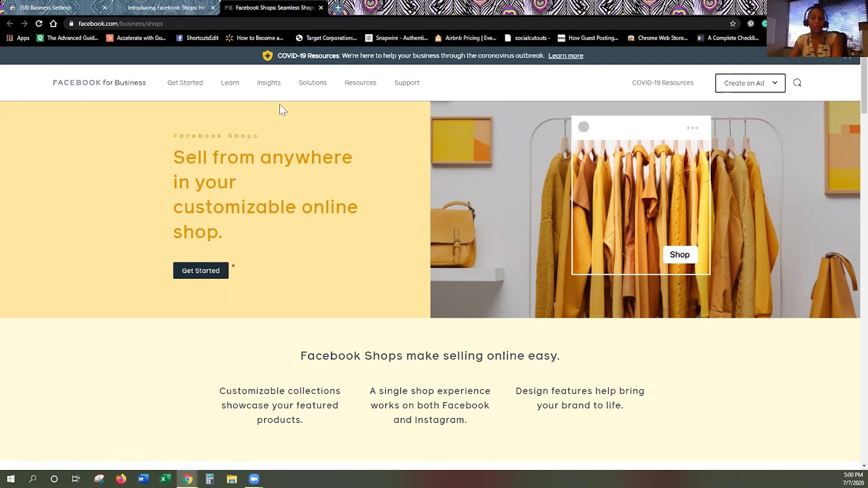Viewport: 868px width, 488px height.
Task: Follow the Learn more link in COVID banner
Action: (566, 55)
